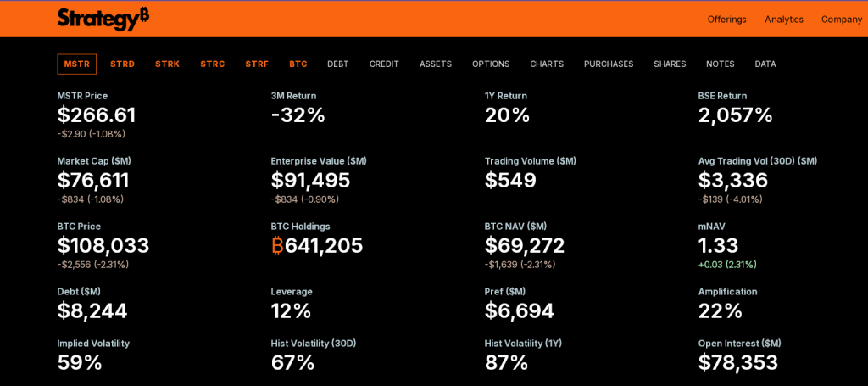This screenshot has width=868, height=386.
Task: Navigate to the ASSETS tab
Action: pos(436,64)
